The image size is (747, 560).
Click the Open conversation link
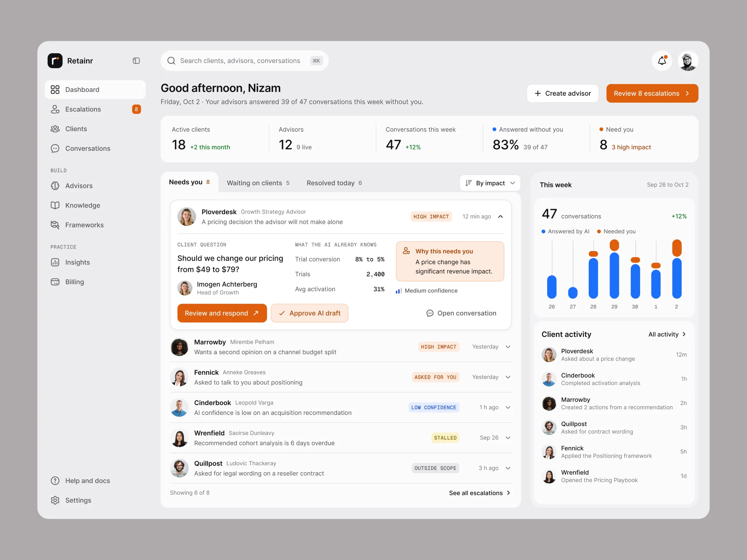461,314
